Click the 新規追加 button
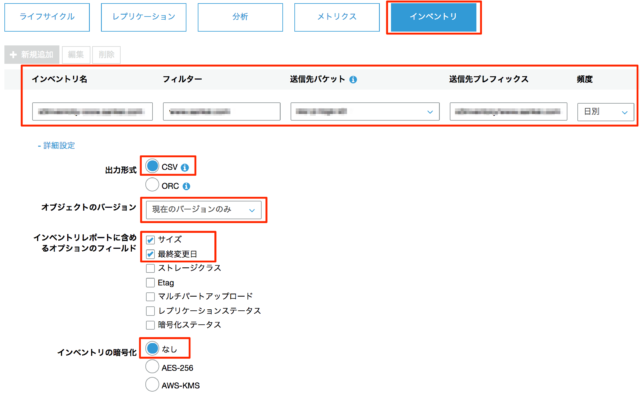This screenshot has height=396, width=640. coord(32,55)
